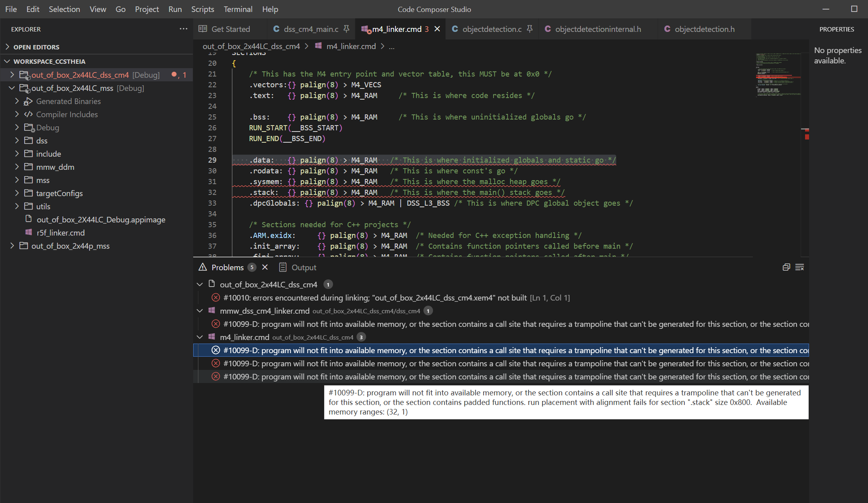The width and height of the screenshot is (868, 503).
Task: Close the Problems panel with its X
Action: [x=265, y=267]
